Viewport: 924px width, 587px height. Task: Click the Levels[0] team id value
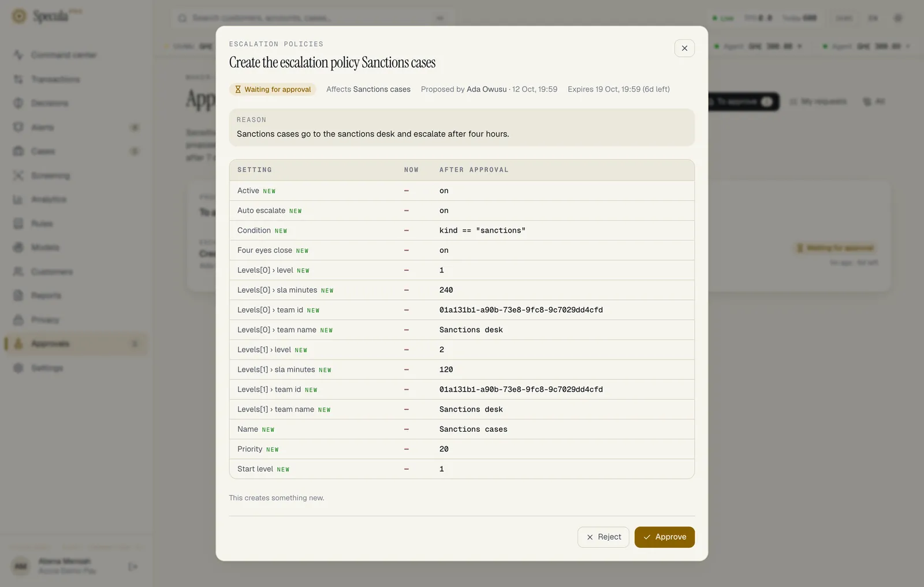pos(521,310)
